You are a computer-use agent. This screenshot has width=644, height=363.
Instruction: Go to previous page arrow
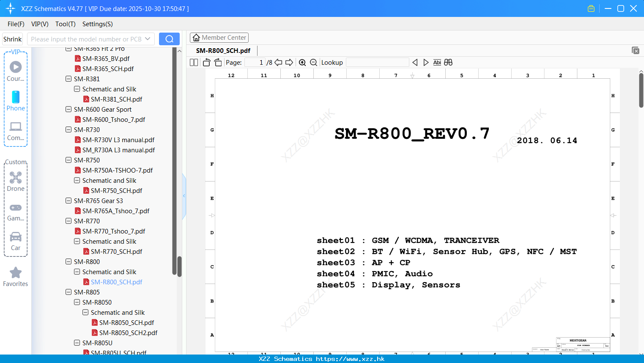(x=278, y=62)
